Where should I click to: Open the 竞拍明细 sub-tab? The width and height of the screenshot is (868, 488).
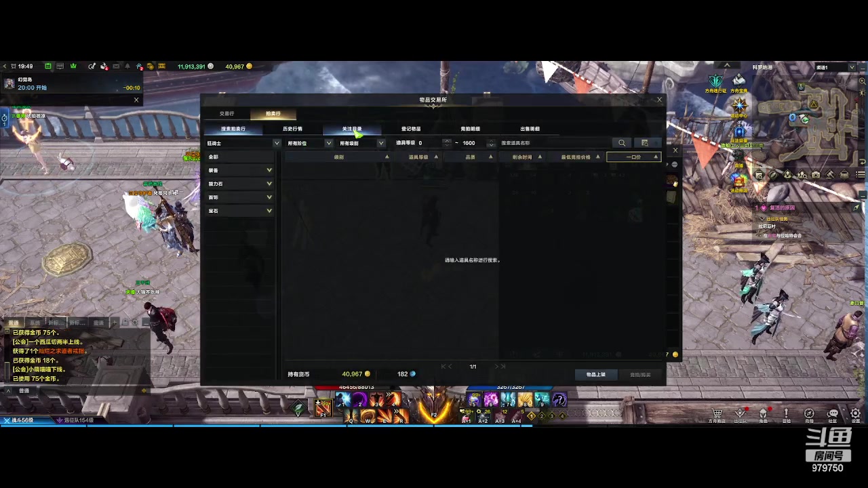(x=471, y=129)
